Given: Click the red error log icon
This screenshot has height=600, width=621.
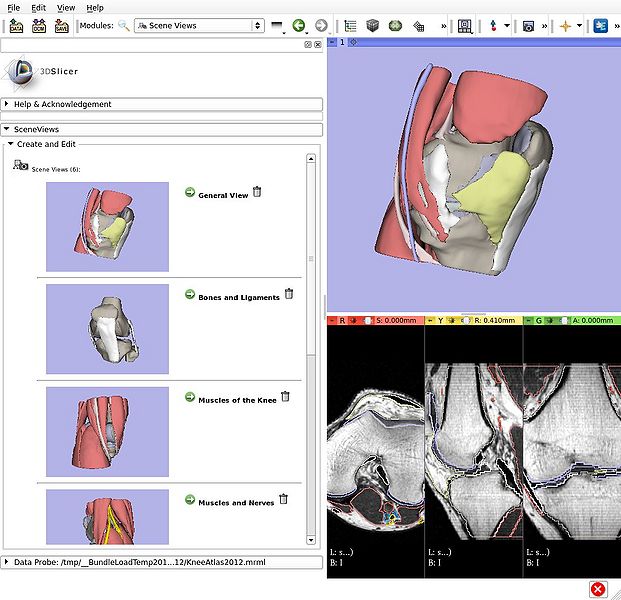Looking at the screenshot, I should (x=597, y=589).
